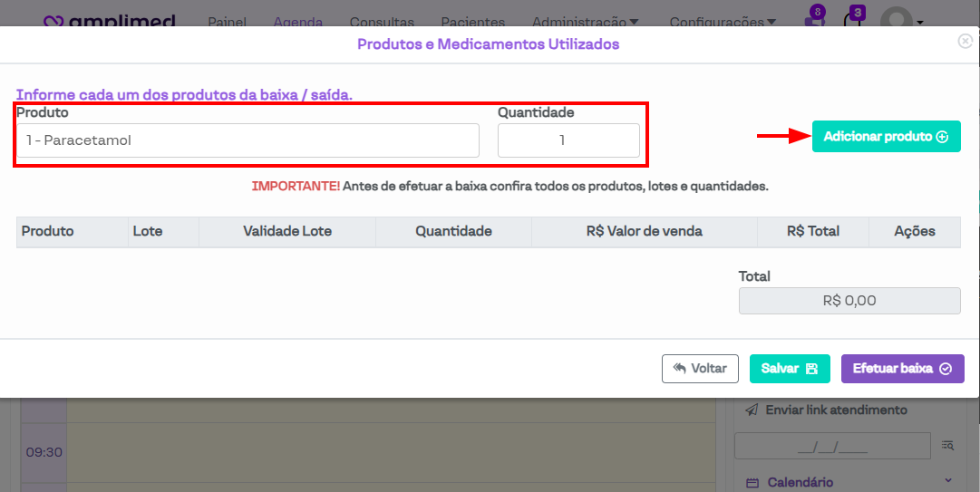Viewport: 980px width, 492px height.
Task: Click the date search list icon
Action: (x=947, y=445)
